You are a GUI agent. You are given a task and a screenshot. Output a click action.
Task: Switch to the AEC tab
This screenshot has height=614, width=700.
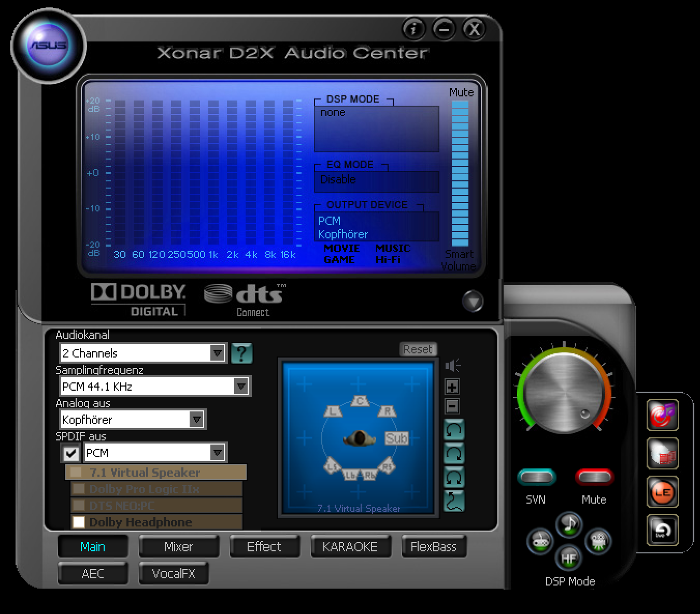[93, 574]
